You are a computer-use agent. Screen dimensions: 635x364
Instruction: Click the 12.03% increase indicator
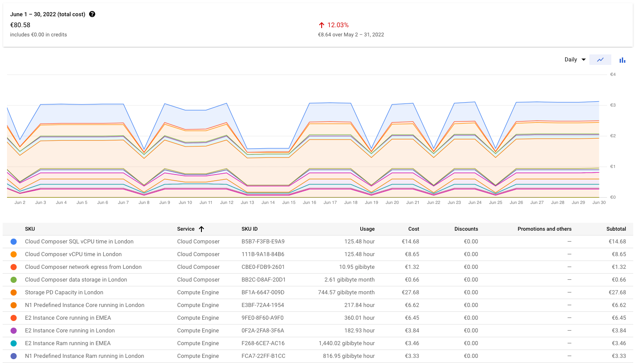pos(335,25)
